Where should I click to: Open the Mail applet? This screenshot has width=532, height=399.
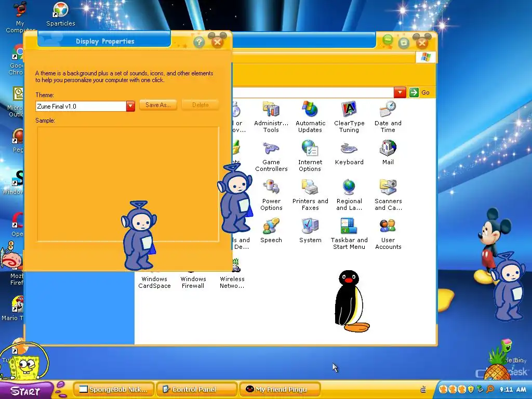pyautogui.click(x=388, y=153)
